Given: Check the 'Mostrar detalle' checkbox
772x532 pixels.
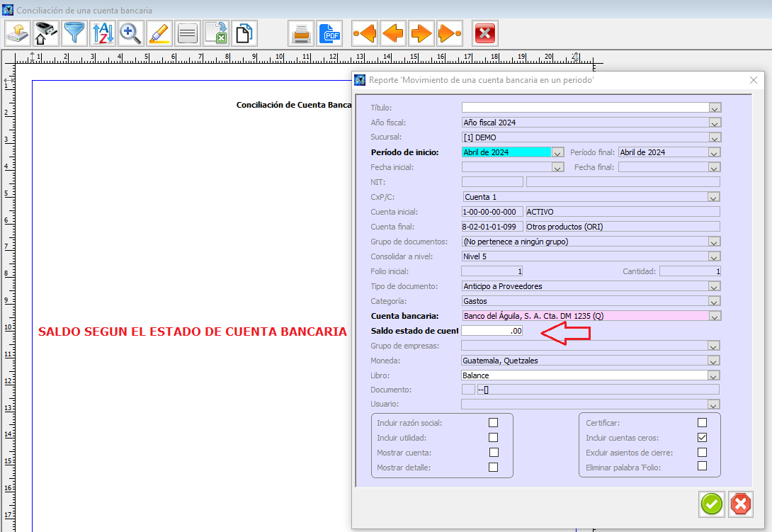Looking at the screenshot, I should point(493,468).
